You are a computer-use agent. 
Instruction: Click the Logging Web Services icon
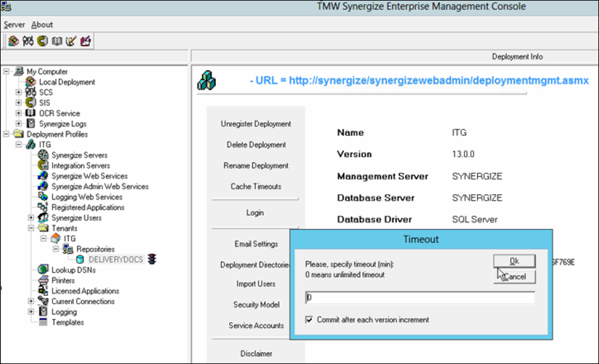tap(43, 197)
